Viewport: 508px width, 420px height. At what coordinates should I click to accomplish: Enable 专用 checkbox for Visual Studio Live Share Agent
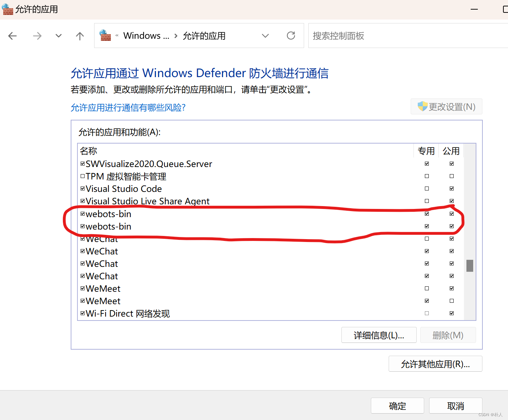427,201
